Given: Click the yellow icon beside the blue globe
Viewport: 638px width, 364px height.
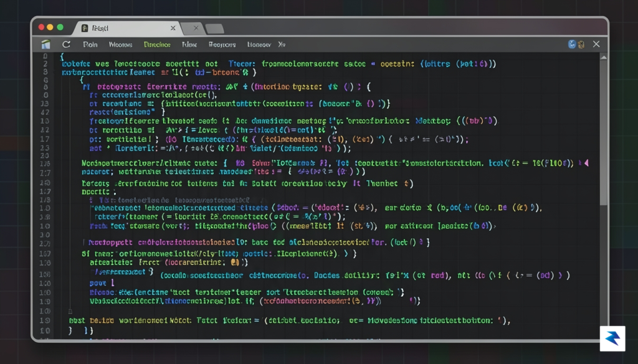Looking at the screenshot, I should click(x=581, y=45).
